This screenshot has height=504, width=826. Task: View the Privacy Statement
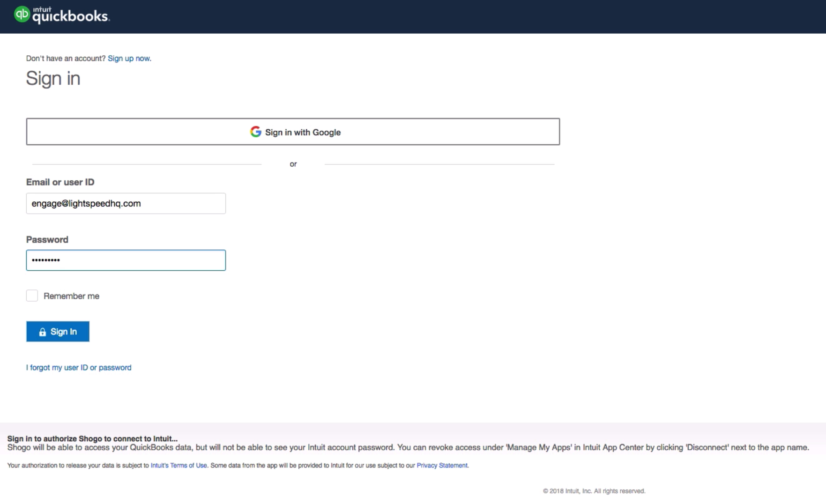coord(441,465)
